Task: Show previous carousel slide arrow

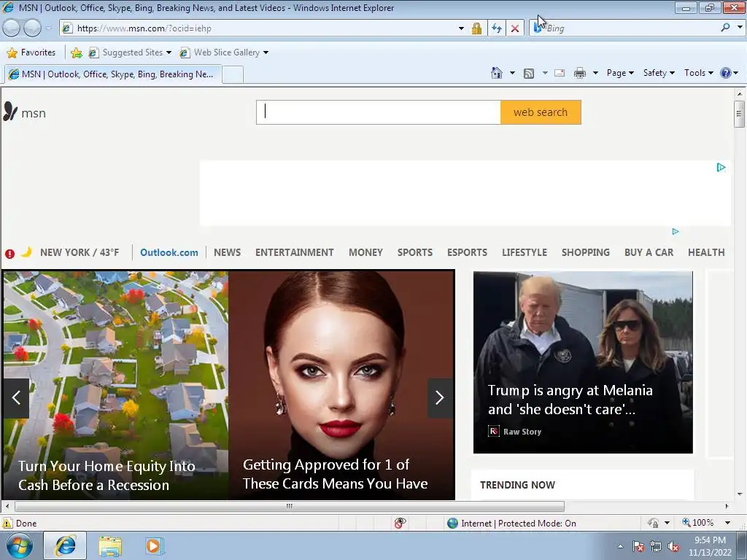Action: pyautogui.click(x=16, y=398)
